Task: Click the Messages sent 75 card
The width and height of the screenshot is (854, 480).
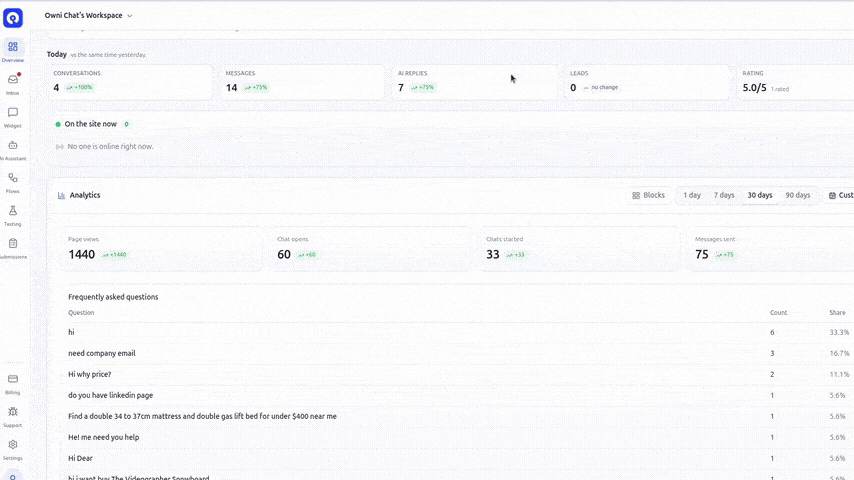Action: point(771,248)
